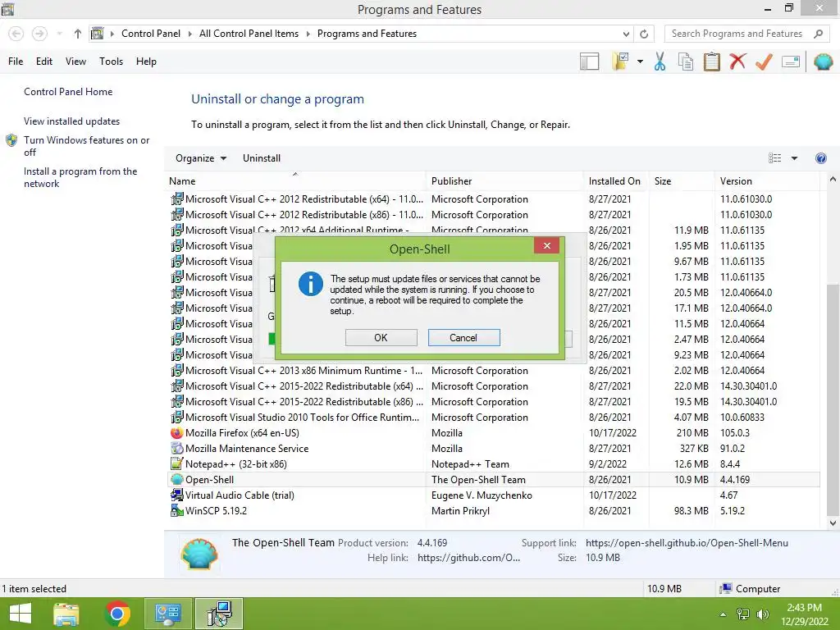Click the change view icon in command bar

774,158
